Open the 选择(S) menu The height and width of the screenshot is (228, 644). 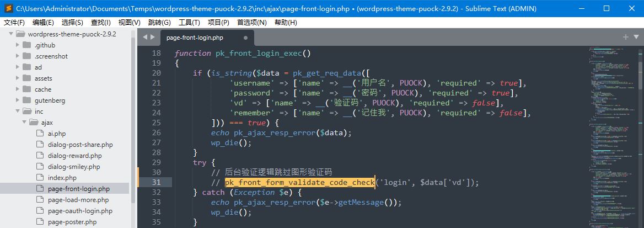(x=72, y=23)
